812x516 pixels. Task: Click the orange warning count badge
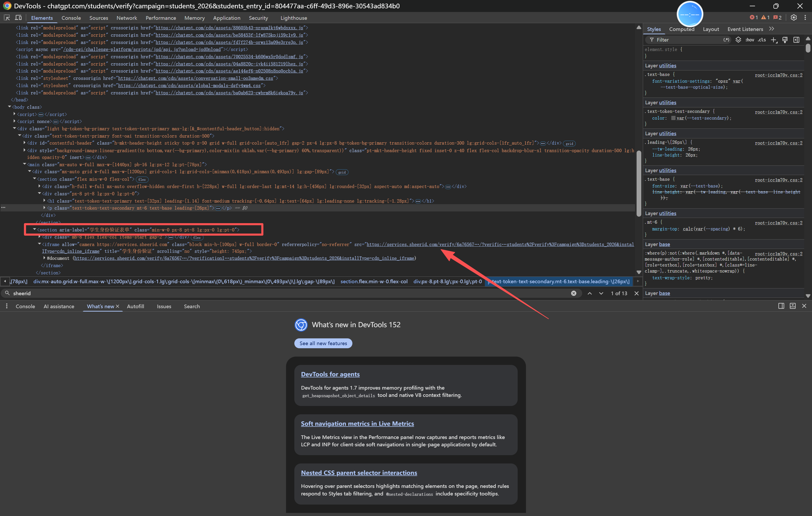(x=765, y=17)
